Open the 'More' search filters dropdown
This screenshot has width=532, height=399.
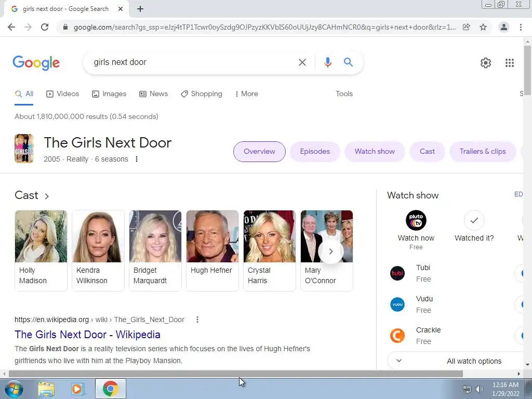click(x=247, y=94)
